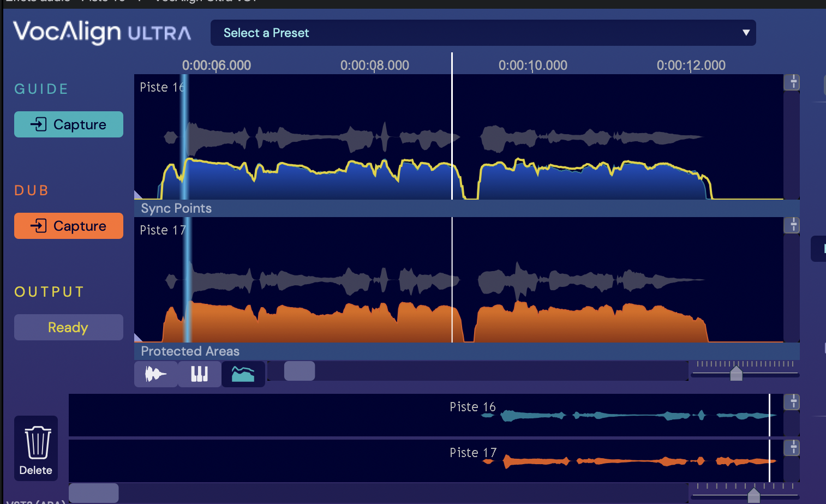Open the Select a Preset dropdown
The height and width of the screenshot is (504, 826).
(x=483, y=33)
